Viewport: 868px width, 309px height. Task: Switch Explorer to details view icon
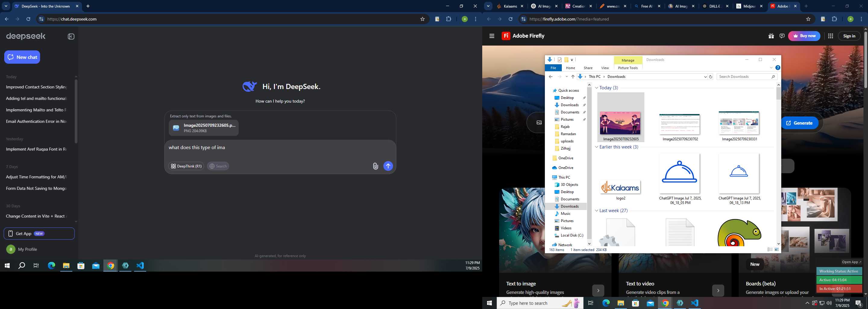tap(770, 250)
